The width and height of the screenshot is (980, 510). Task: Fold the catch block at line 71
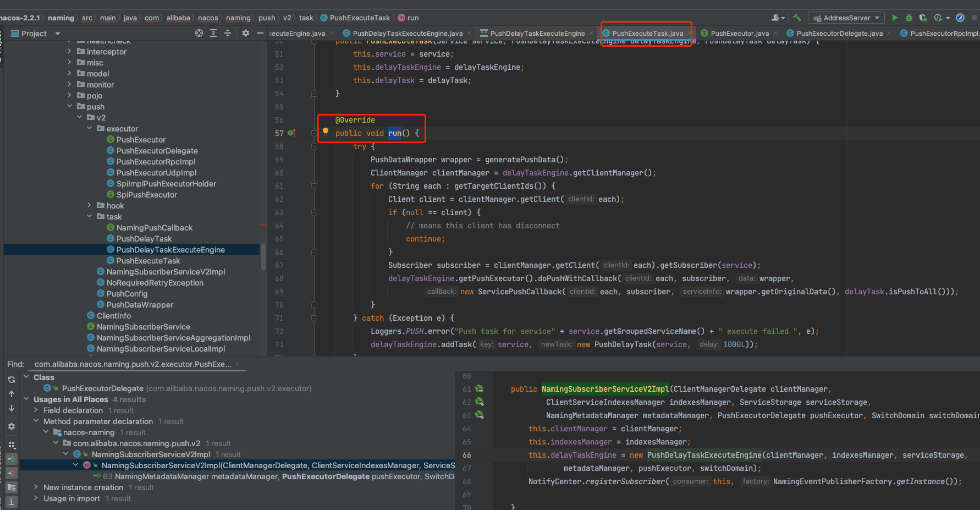click(x=315, y=318)
